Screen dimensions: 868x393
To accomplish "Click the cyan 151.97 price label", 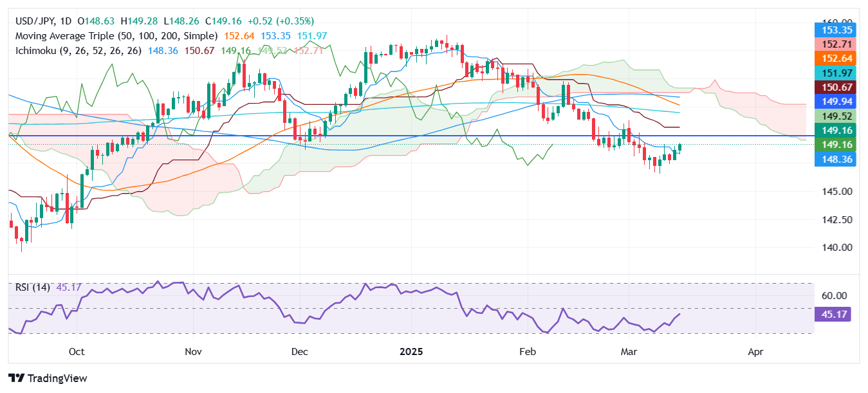I will (x=836, y=73).
